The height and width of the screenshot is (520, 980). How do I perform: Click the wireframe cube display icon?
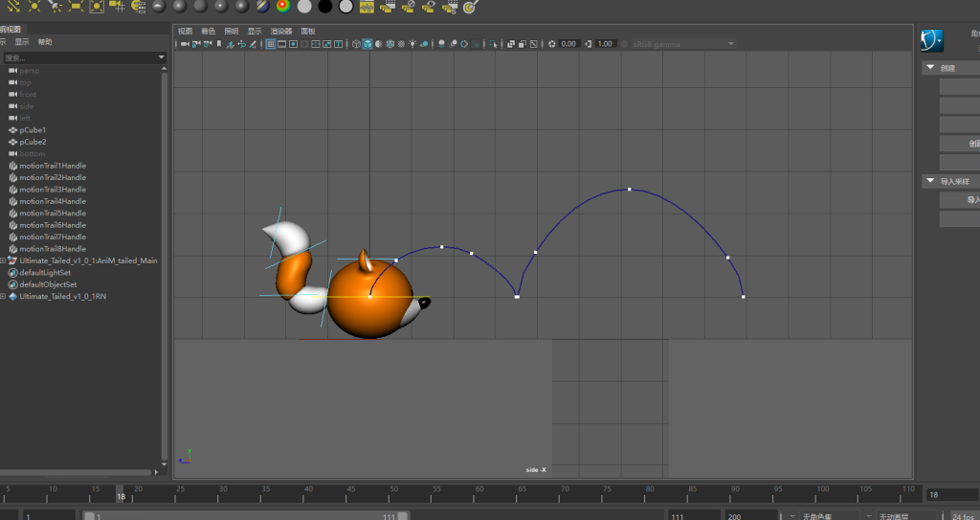(356, 44)
